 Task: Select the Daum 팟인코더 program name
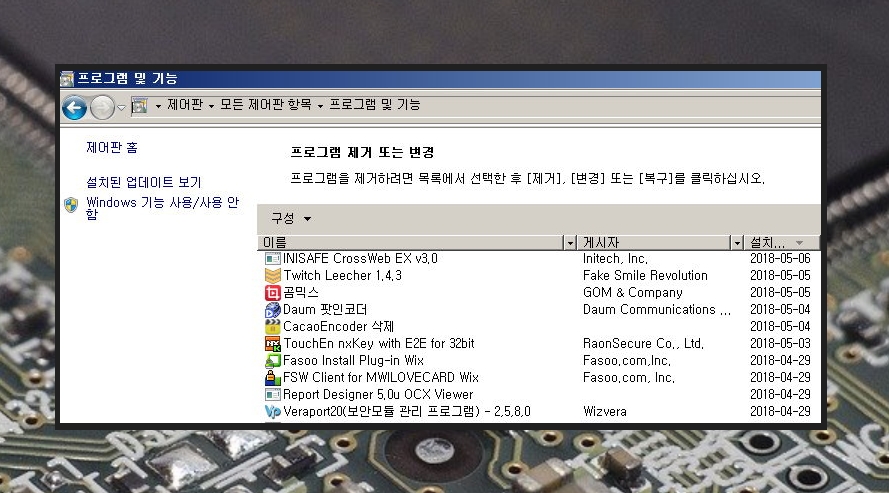pyautogui.click(x=325, y=310)
